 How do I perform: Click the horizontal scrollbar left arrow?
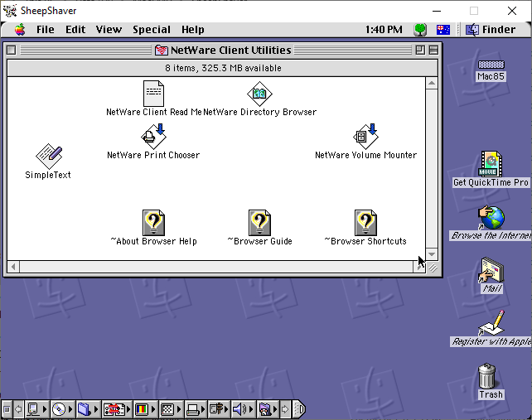[x=13, y=267]
